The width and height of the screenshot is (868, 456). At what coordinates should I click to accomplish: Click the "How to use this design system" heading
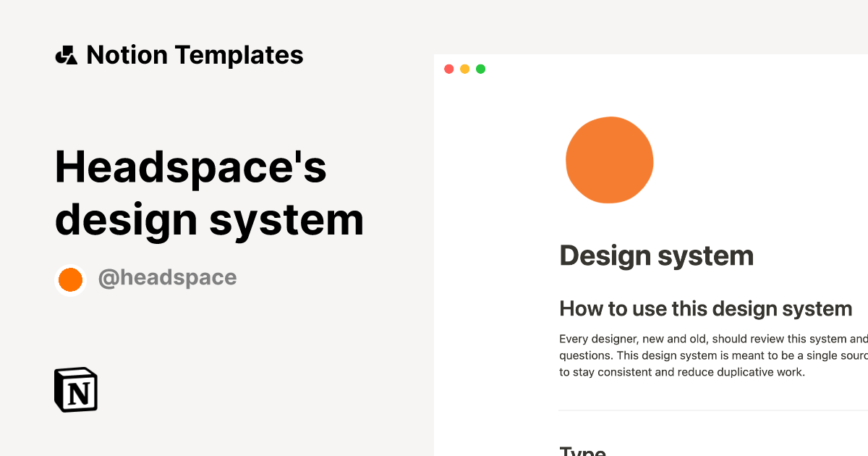click(x=706, y=308)
